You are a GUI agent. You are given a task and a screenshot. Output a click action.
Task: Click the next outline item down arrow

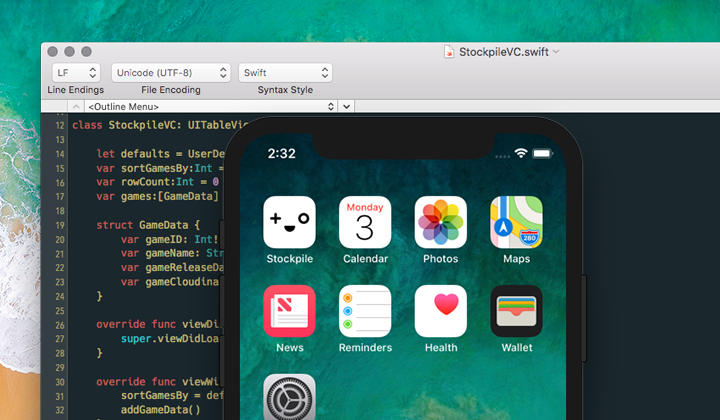tap(346, 106)
